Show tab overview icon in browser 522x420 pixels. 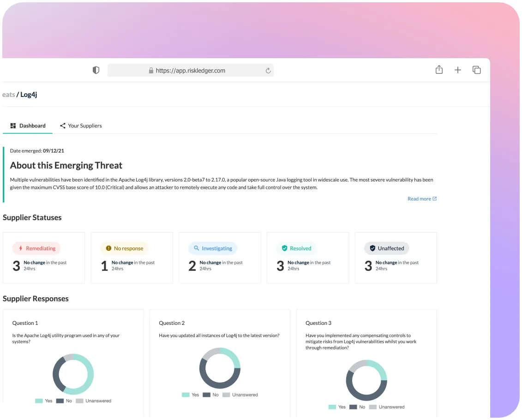pos(476,70)
